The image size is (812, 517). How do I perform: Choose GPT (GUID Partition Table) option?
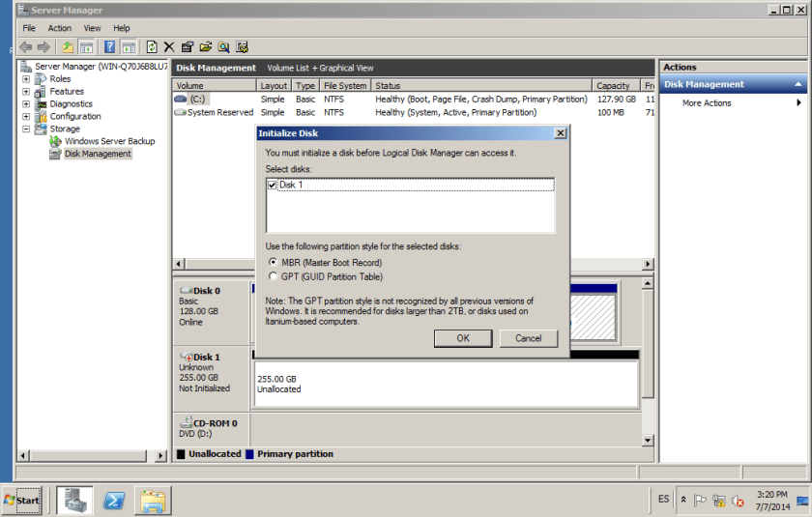click(273, 276)
